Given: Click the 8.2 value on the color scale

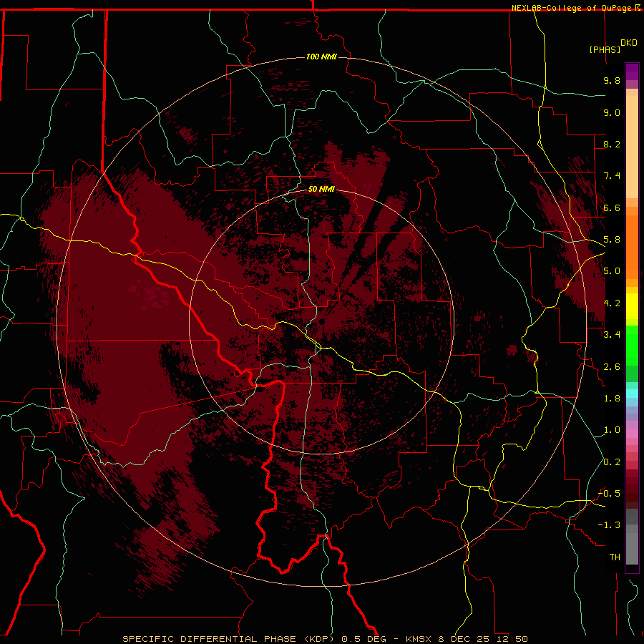Looking at the screenshot, I should pyautogui.click(x=612, y=144).
